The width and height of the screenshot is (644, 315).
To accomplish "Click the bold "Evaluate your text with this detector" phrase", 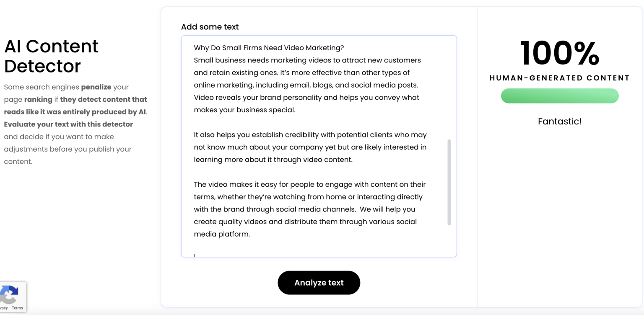I will [68, 124].
